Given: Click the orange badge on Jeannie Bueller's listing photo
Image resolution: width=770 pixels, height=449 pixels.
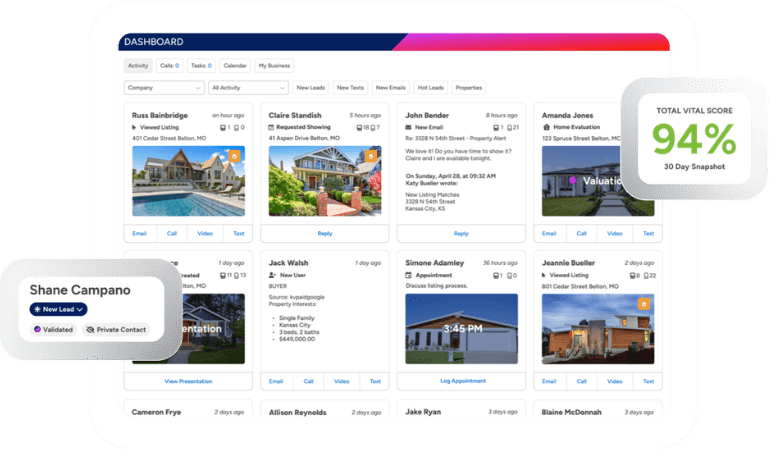Looking at the screenshot, I should (643, 303).
